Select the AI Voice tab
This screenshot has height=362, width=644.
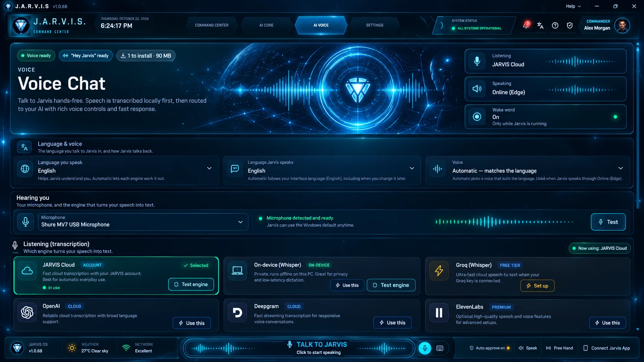pos(321,25)
